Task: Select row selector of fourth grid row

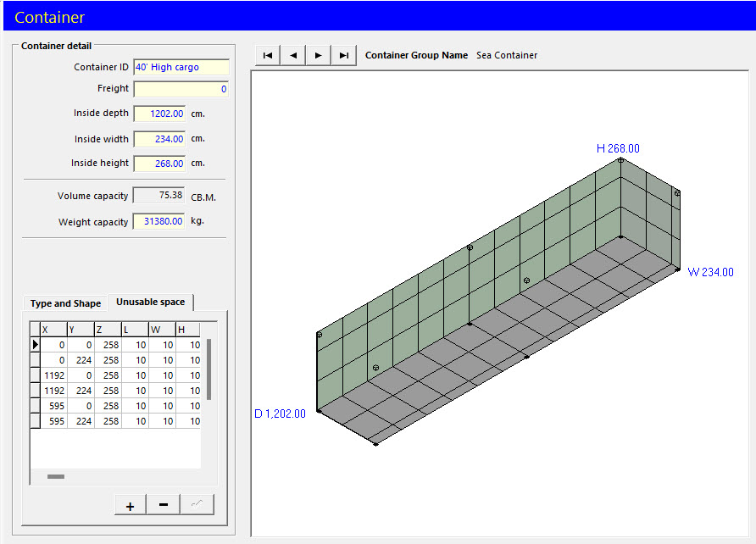Action: [36, 391]
